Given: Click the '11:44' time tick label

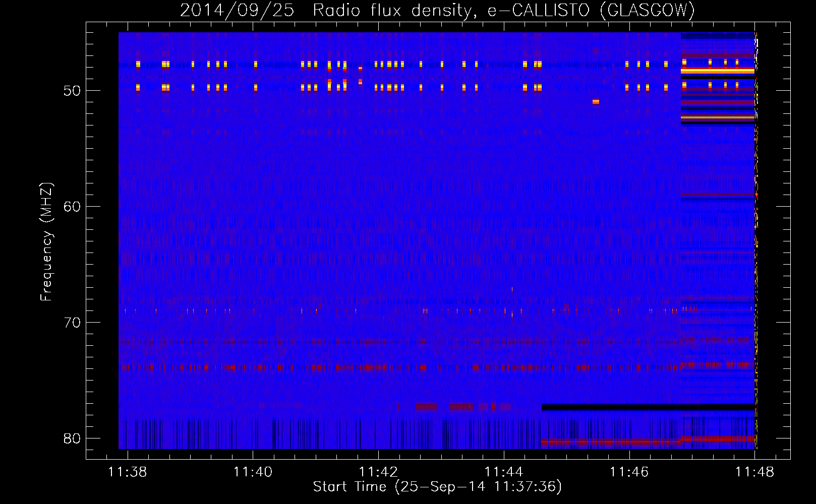Looking at the screenshot, I should (x=504, y=472).
